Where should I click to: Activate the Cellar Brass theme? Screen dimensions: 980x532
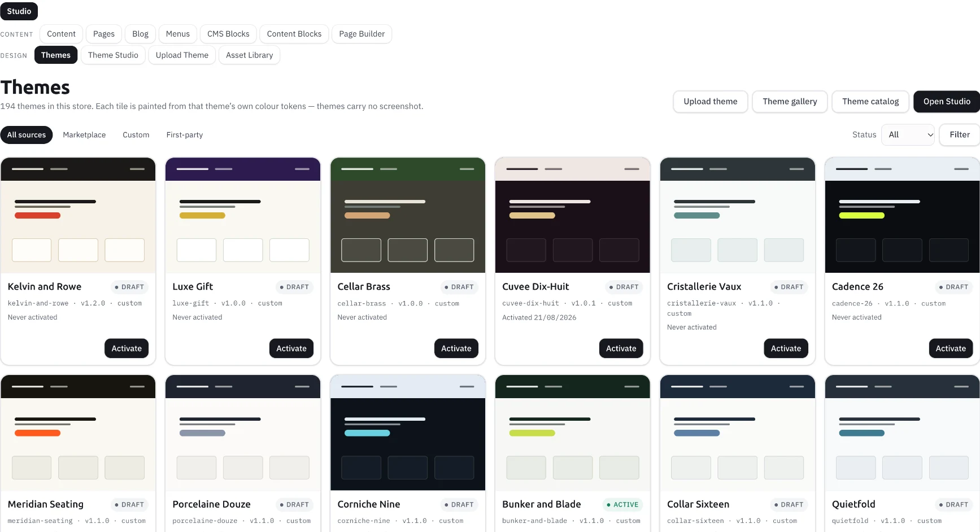(x=456, y=348)
